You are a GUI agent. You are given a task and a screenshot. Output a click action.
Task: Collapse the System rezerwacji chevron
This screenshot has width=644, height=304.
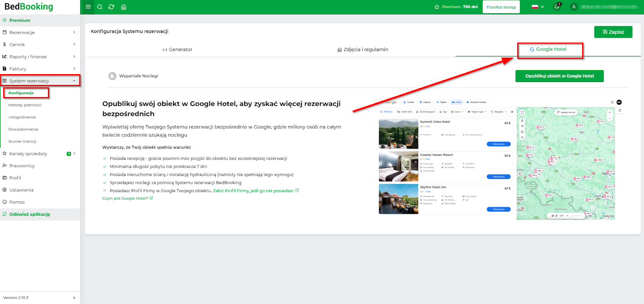(x=74, y=81)
